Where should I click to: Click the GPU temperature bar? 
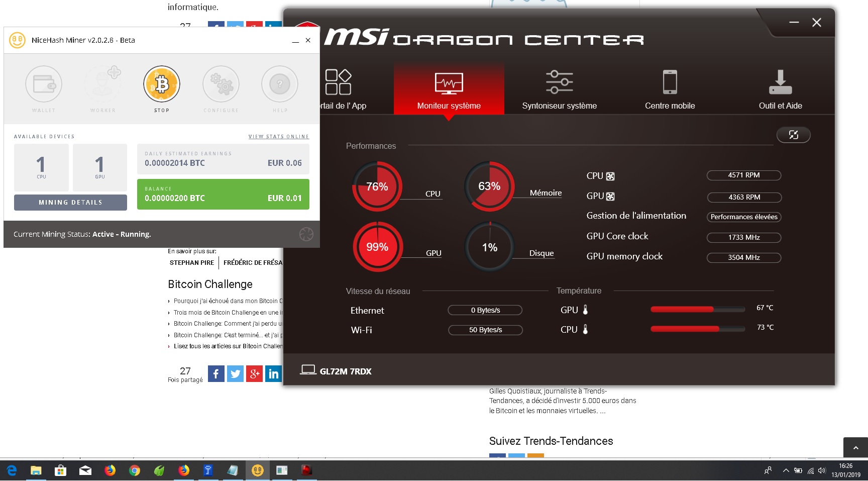pyautogui.click(x=697, y=310)
